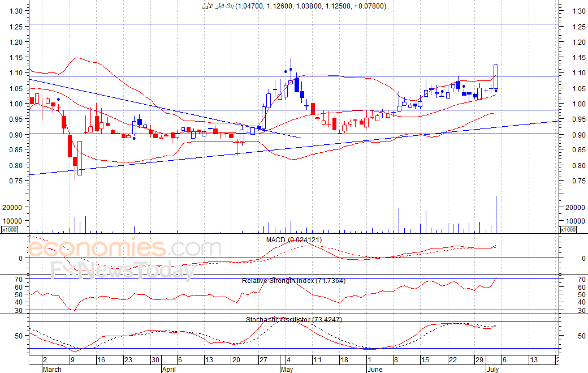
Task: Click the Stochastic 50 label on left axis
Action: [19, 336]
